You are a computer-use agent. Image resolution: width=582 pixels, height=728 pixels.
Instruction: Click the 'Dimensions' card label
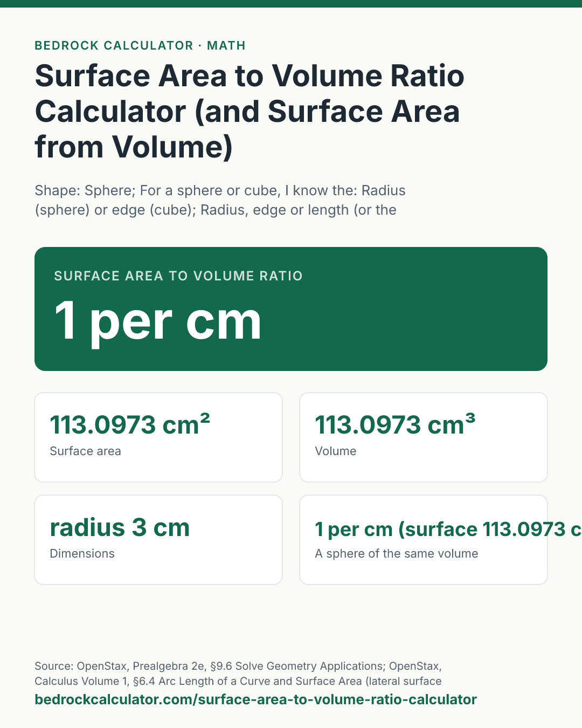(82, 553)
